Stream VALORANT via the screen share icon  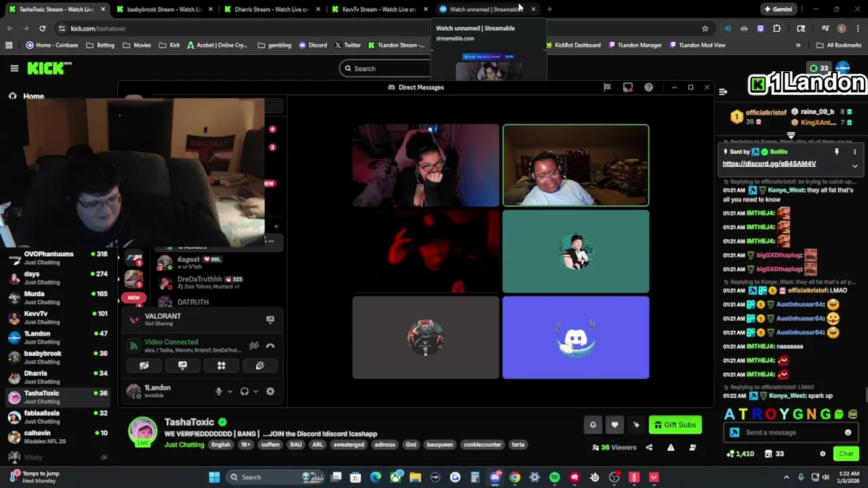click(x=270, y=319)
